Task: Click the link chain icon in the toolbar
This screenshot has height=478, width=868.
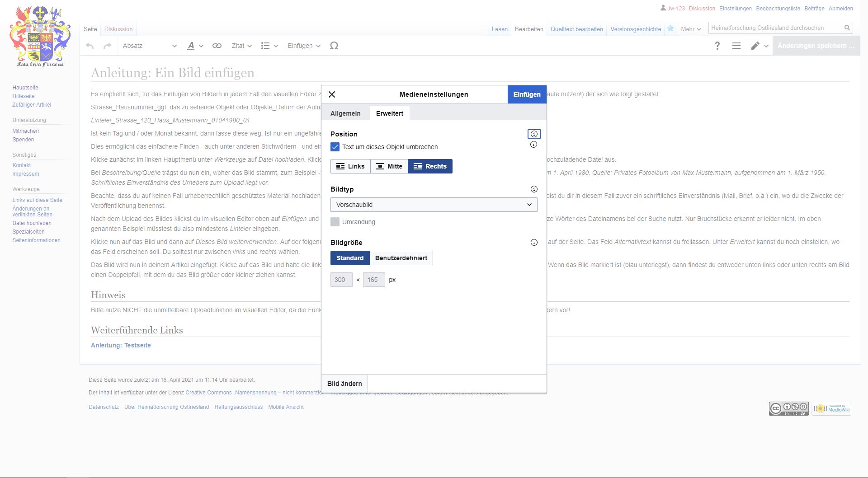Action: (217, 46)
